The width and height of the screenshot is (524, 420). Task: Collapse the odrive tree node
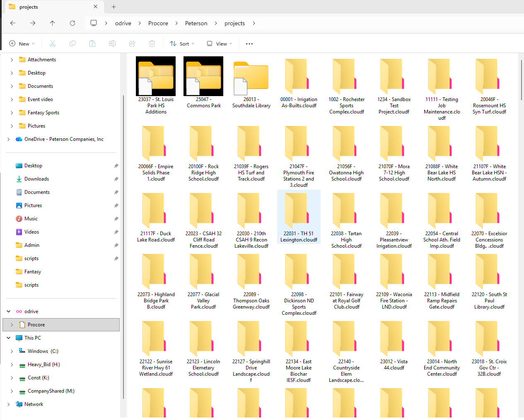[x=9, y=311]
